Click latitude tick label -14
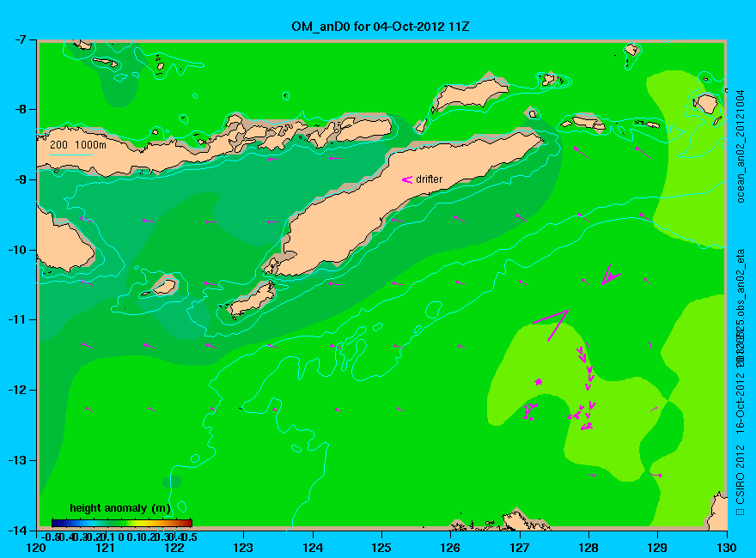 point(16,530)
